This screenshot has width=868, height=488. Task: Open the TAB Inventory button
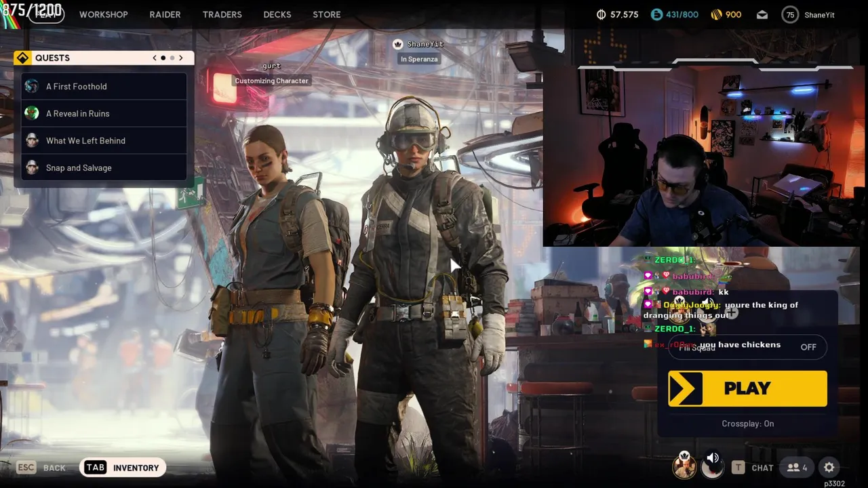[123, 468]
